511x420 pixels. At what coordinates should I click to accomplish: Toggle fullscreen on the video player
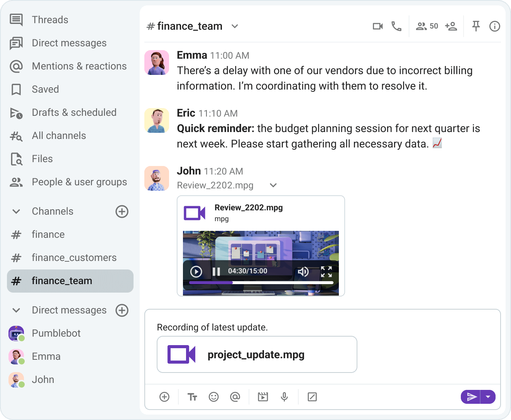327,271
